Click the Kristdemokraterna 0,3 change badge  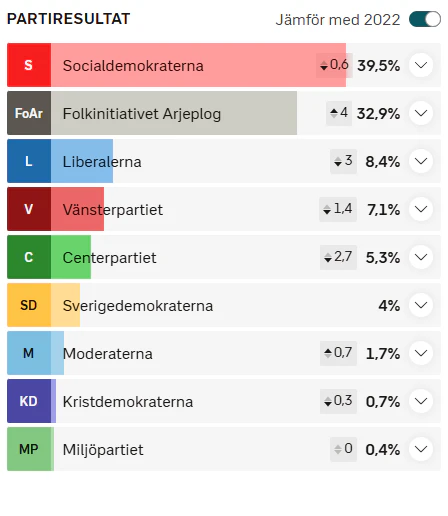(x=338, y=401)
